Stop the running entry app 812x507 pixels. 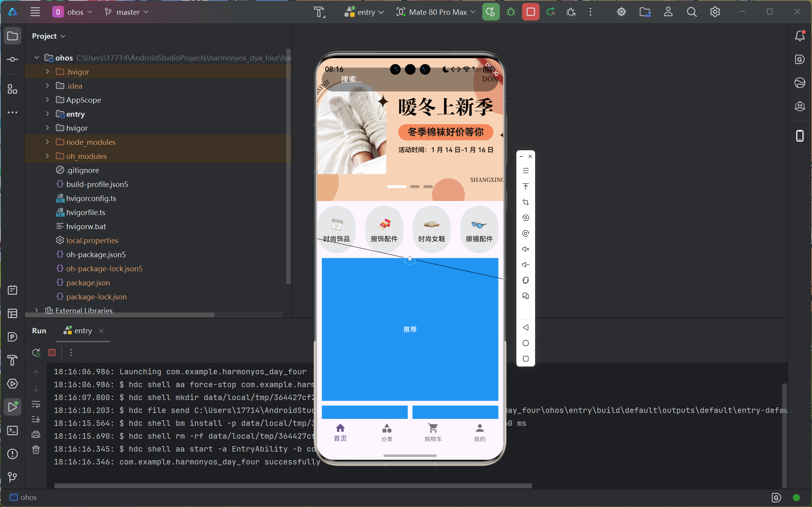coord(52,352)
